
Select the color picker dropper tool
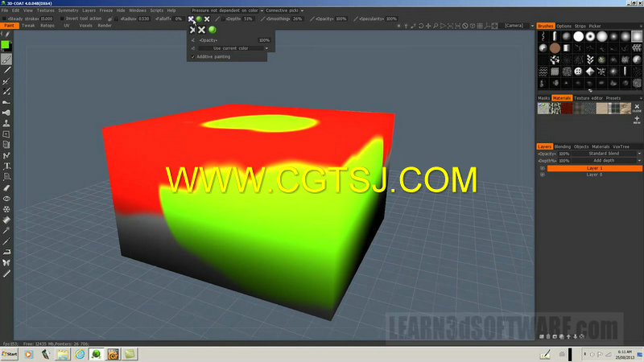pos(6,231)
